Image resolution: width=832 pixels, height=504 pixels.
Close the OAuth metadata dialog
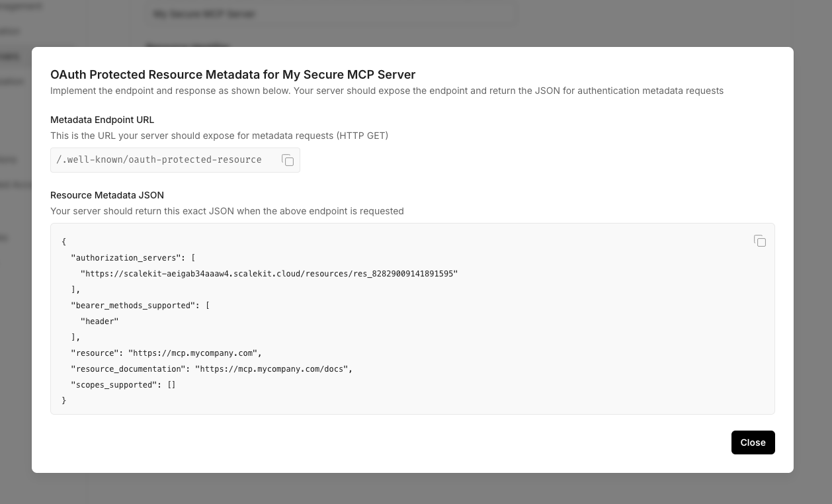click(753, 442)
